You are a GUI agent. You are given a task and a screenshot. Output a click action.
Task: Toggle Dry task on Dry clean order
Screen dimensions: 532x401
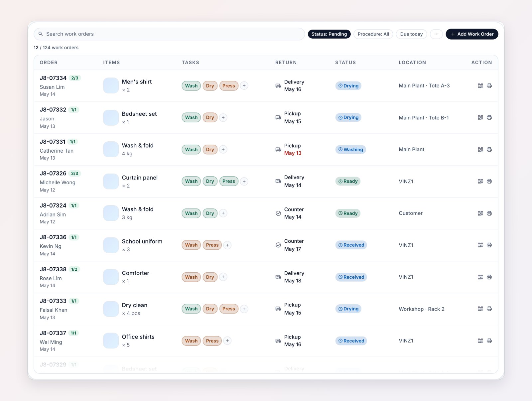click(210, 309)
